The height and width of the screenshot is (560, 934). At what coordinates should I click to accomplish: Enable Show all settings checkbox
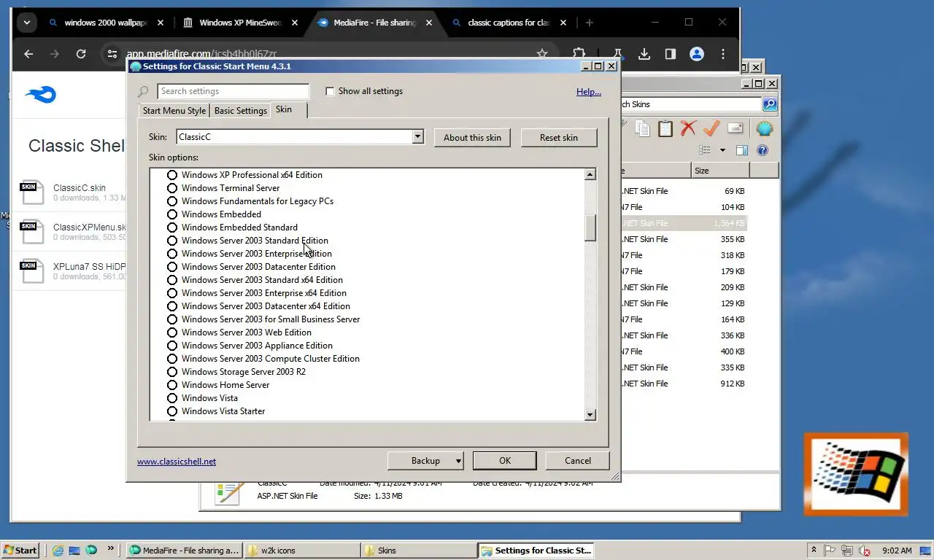(330, 91)
